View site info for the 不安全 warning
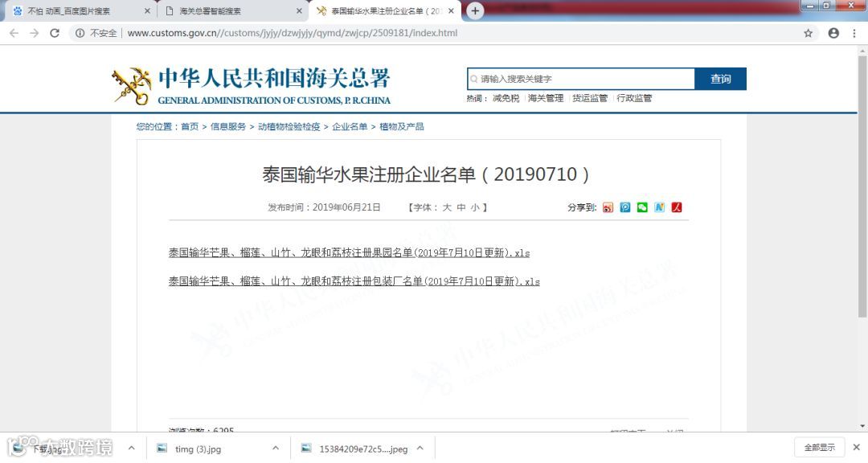868x463 pixels. (96, 33)
